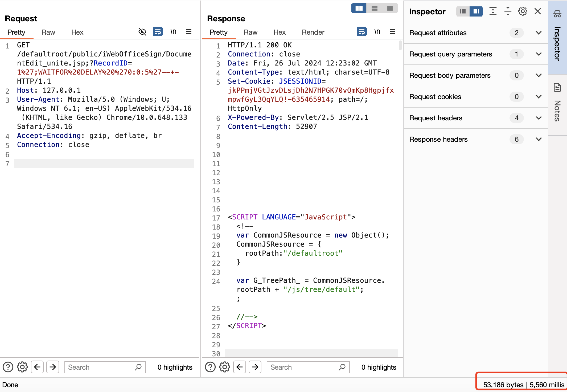Screen dimensions: 567x392
Task: Click Request search magnifier icon
Action: pos(138,367)
